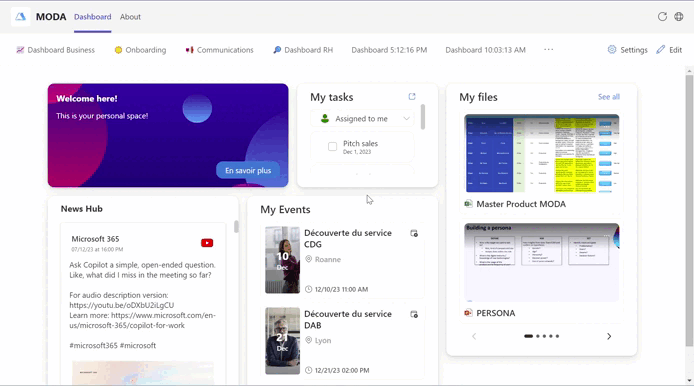Click the Lyon location pin icon
Viewport: 694px width, 386px height.
point(308,340)
